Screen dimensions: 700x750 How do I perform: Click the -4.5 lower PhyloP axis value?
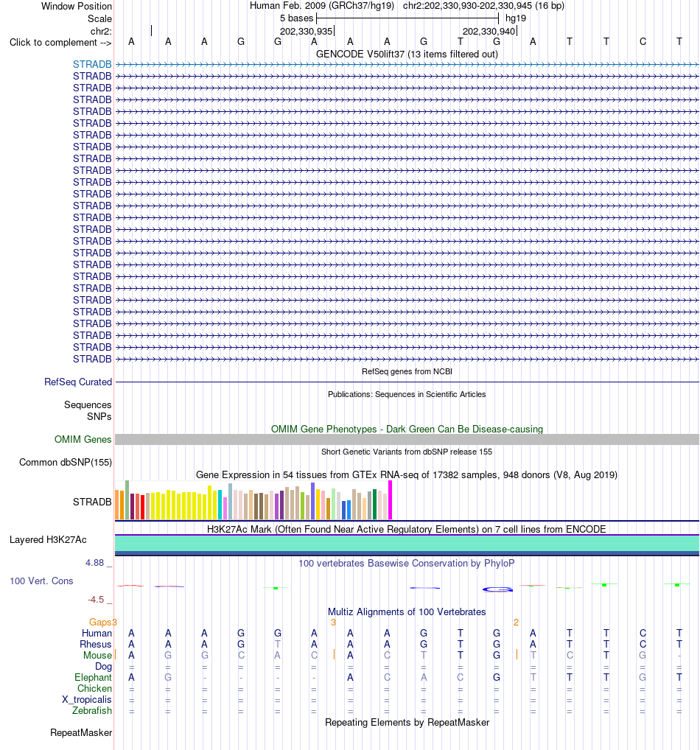click(x=96, y=599)
